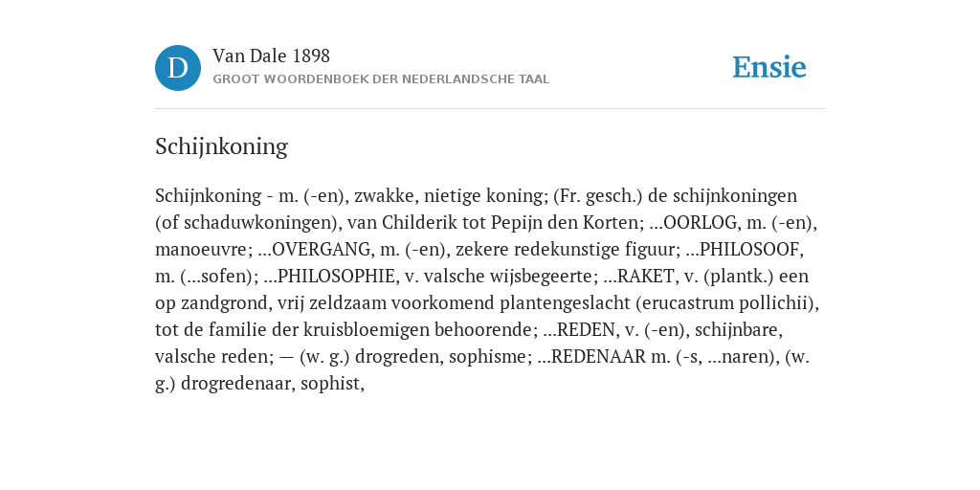Viewport: 980px width, 490px height.
Task: Click the Schijnkoning heading
Action: click(221, 146)
